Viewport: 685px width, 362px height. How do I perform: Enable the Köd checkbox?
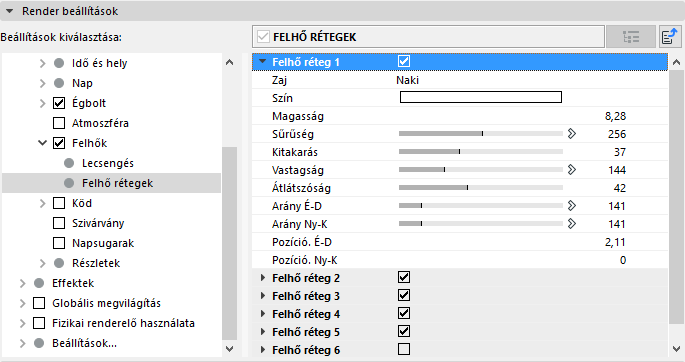(x=59, y=203)
